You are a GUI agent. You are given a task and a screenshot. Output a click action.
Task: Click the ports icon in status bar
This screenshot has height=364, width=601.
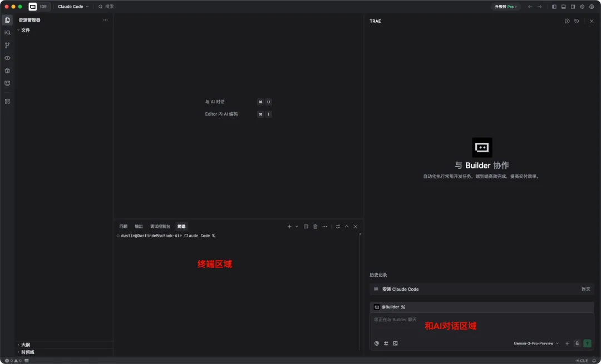[x=27, y=361]
